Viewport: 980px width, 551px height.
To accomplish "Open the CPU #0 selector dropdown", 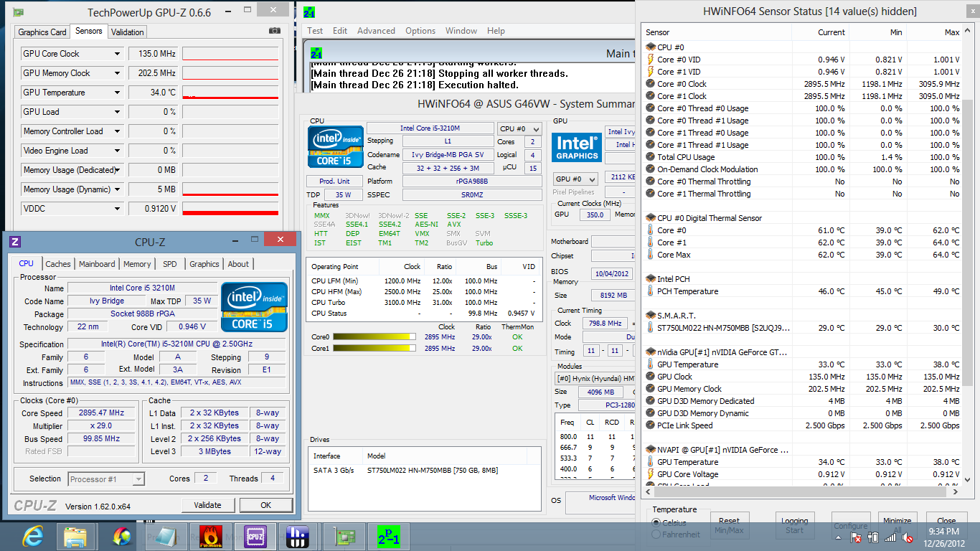I will click(519, 128).
